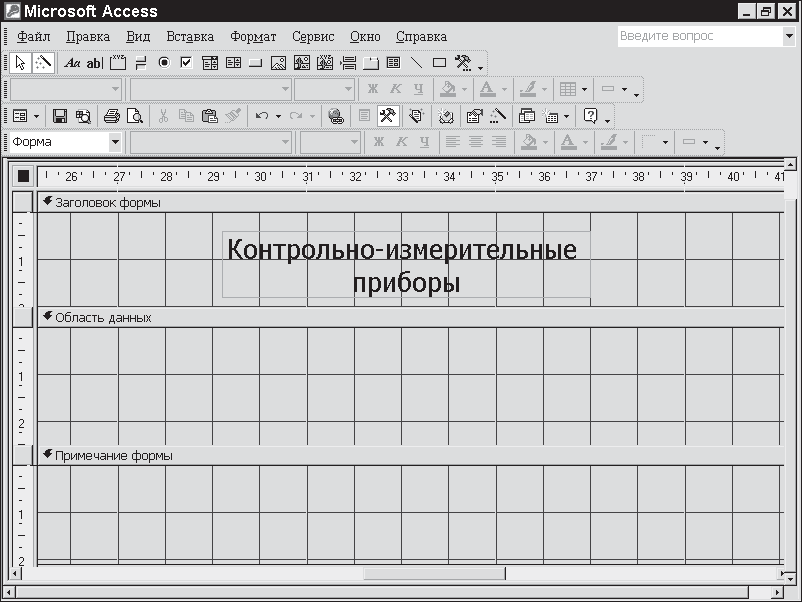The height and width of the screenshot is (602, 802).
Task: Open the "Файл" menu
Action: click(x=33, y=37)
